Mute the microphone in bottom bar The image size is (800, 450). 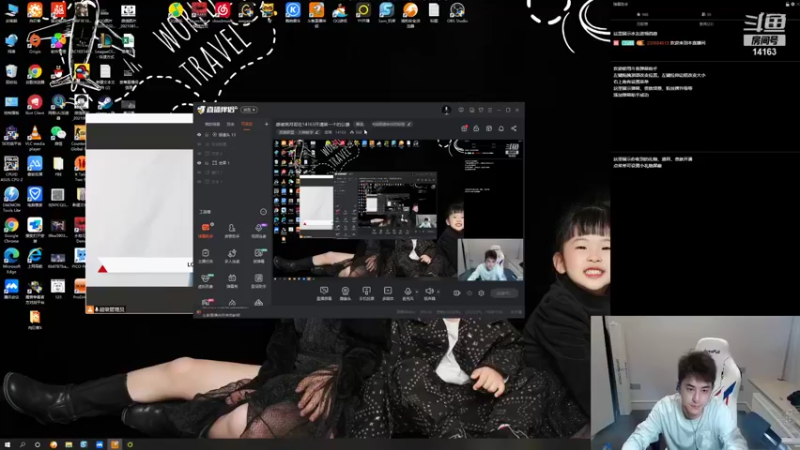(408, 293)
